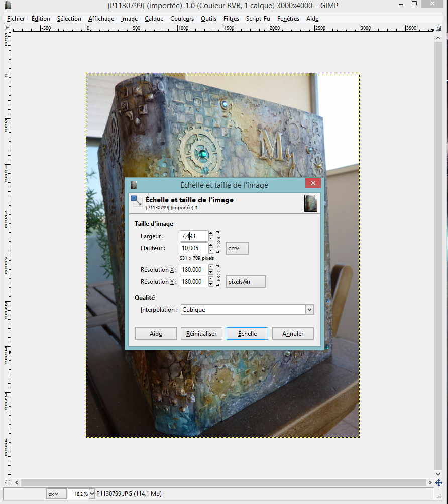
Task: Click the dialog title bar GIMP icon
Action: (134, 185)
